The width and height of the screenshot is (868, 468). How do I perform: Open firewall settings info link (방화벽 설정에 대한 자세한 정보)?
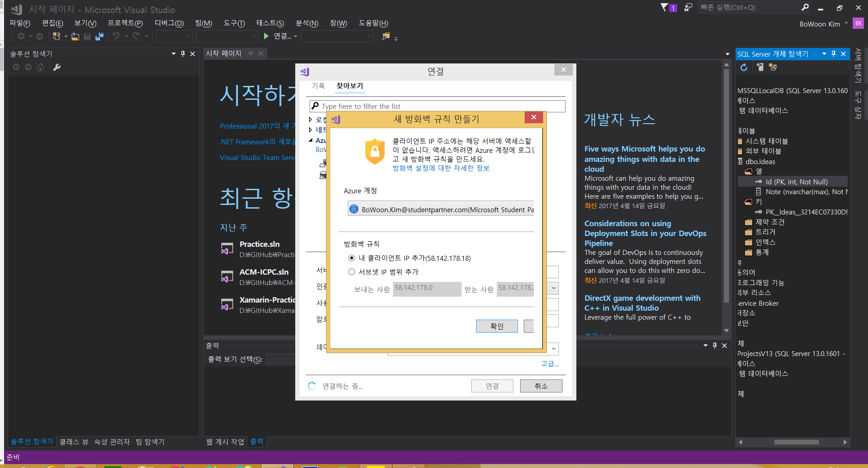click(x=441, y=168)
